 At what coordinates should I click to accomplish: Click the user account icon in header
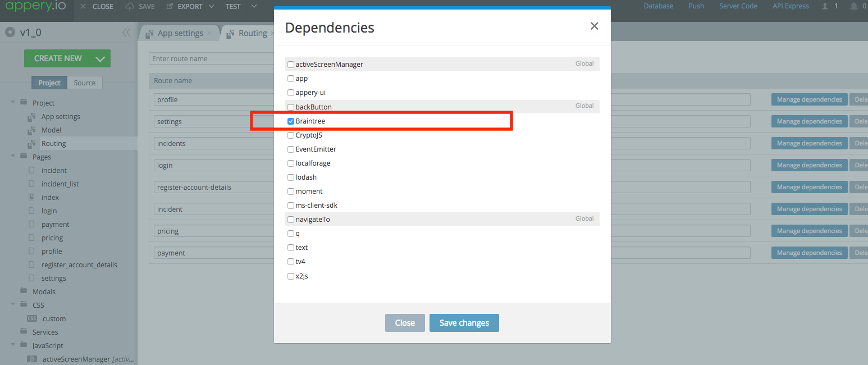point(825,6)
